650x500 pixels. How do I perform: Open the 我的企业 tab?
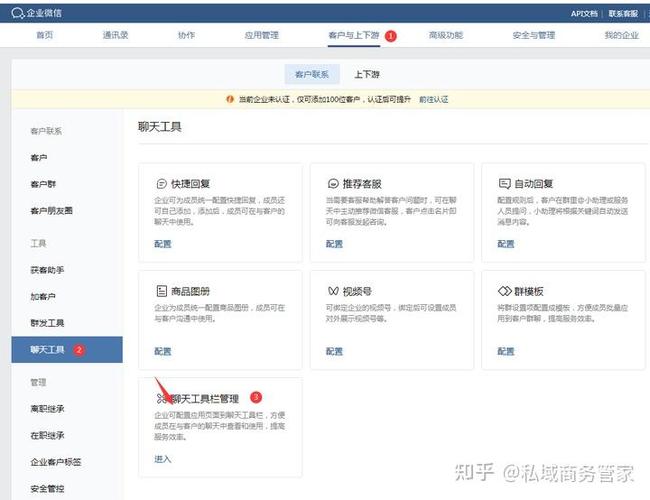point(621,35)
